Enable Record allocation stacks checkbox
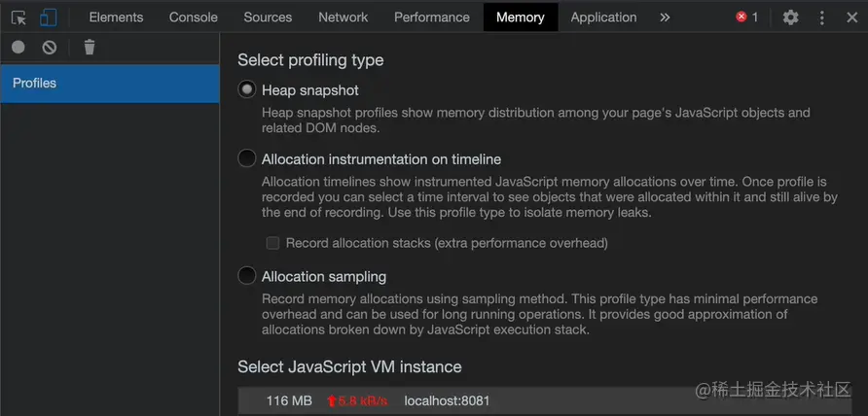868x416 pixels. (273, 243)
